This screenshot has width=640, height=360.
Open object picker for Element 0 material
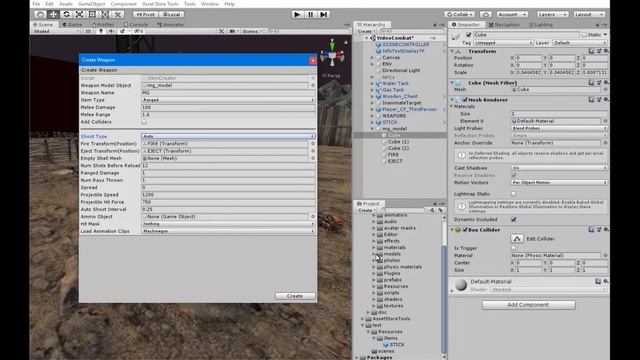(x=605, y=121)
